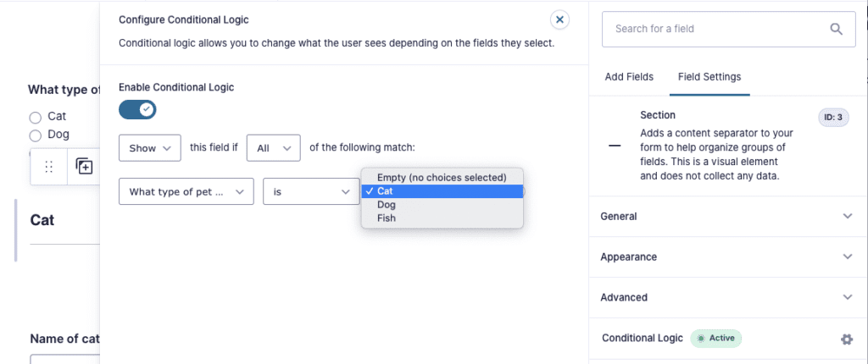
Task: Open the Show action dropdown
Action: pyautogui.click(x=150, y=148)
